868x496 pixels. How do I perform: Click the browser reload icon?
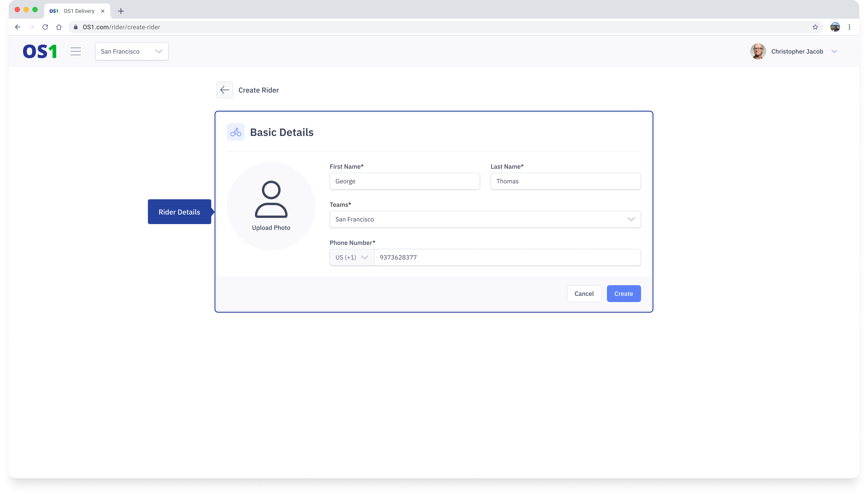pos(45,27)
